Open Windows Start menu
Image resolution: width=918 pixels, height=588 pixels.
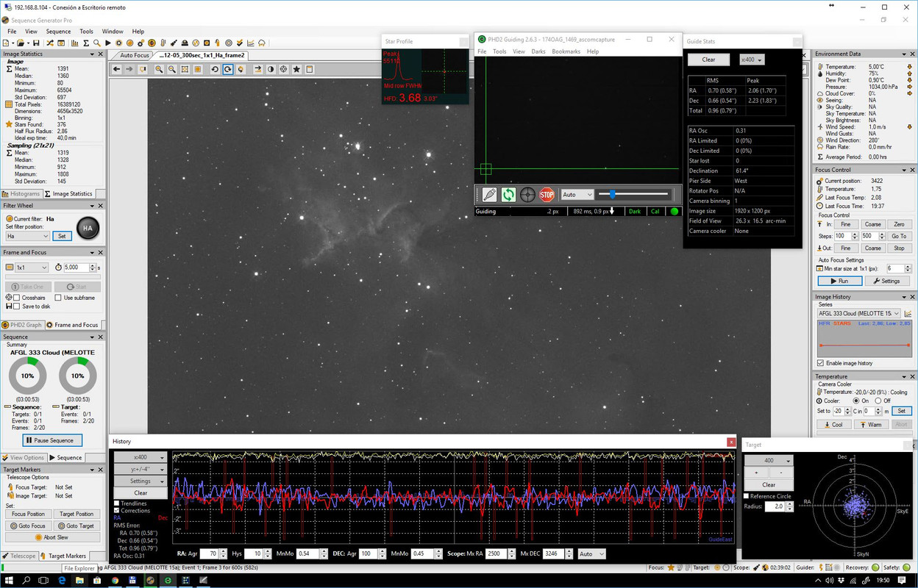8,581
